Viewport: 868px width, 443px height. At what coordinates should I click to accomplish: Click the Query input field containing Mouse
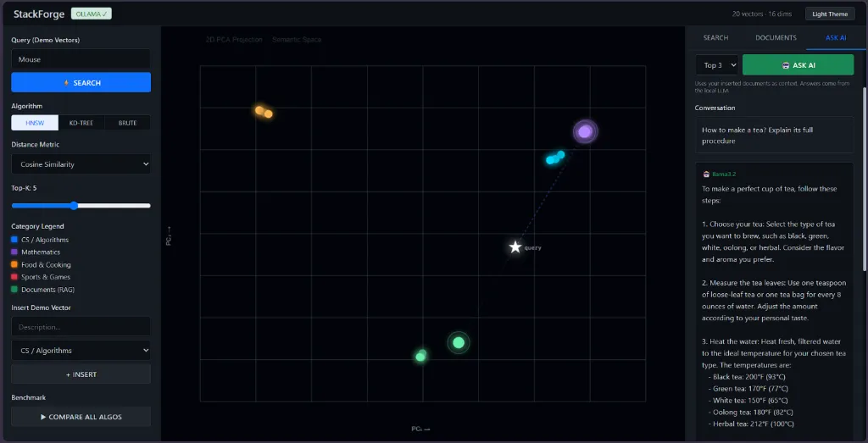[x=81, y=59]
